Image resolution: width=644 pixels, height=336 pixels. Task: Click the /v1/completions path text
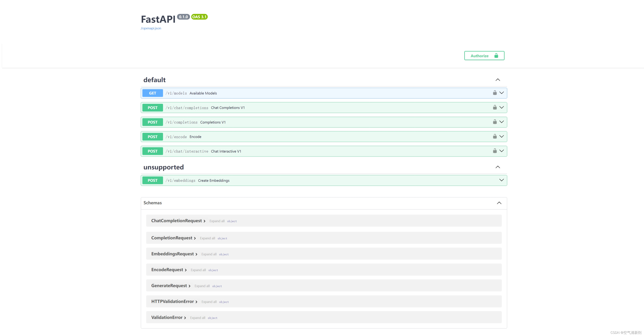click(181, 122)
